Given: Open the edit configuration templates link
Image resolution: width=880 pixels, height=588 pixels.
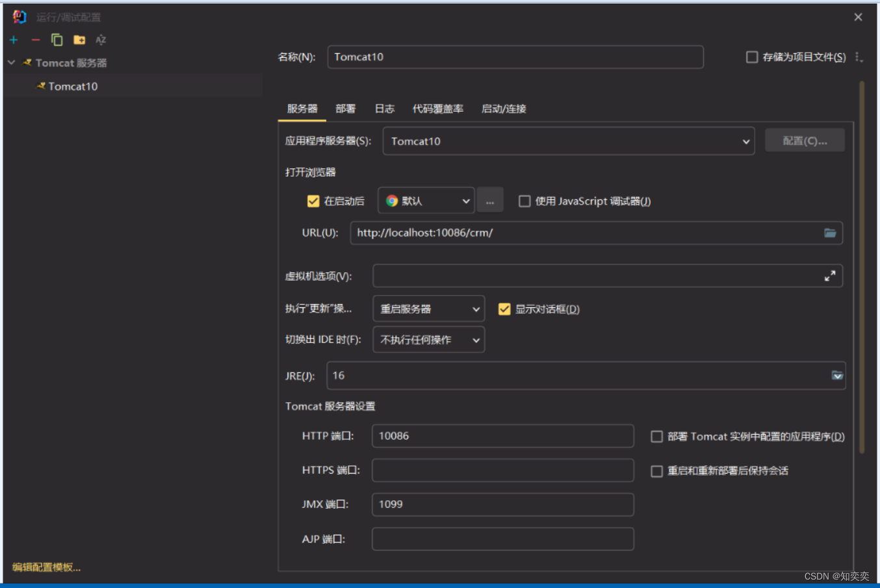Looking at the screenshot, I should (x=47, y=567).
